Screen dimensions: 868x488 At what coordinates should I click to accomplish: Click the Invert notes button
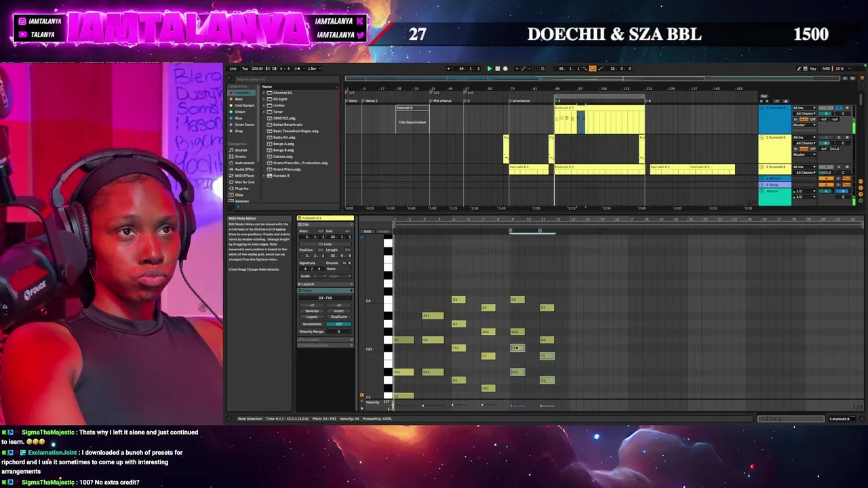(338, 311)
